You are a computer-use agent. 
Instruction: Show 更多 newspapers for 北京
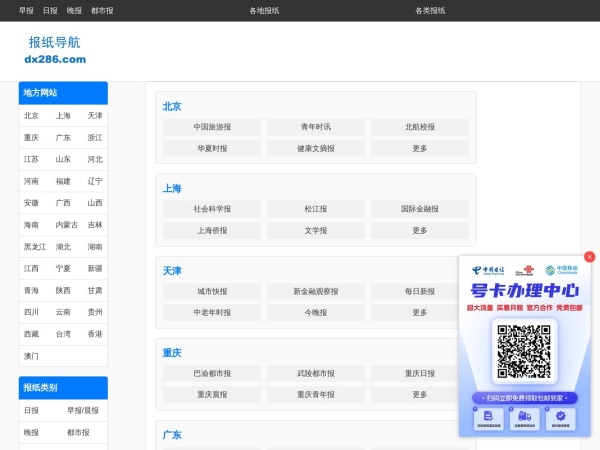(x=419, y=148)
